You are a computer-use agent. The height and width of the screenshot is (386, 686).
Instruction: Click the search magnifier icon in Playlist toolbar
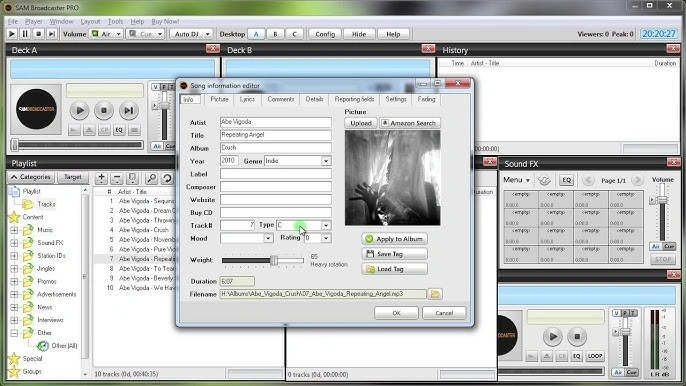pyautogui.click(x=151, y=178)
